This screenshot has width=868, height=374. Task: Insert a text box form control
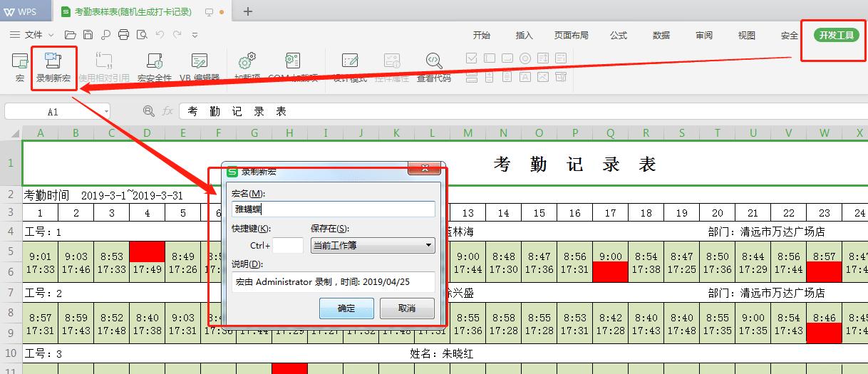click(489, 58)
